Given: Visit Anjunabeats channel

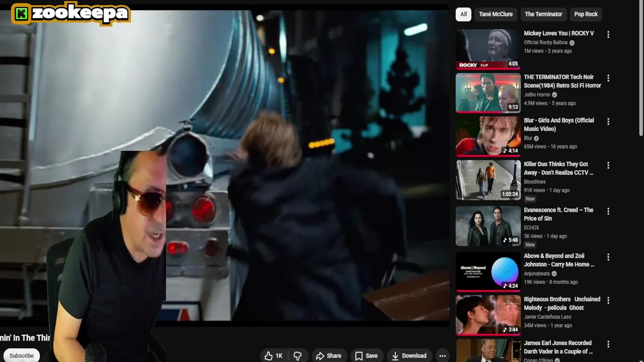Looking at the screenshot, I should [x=537, y=274].
